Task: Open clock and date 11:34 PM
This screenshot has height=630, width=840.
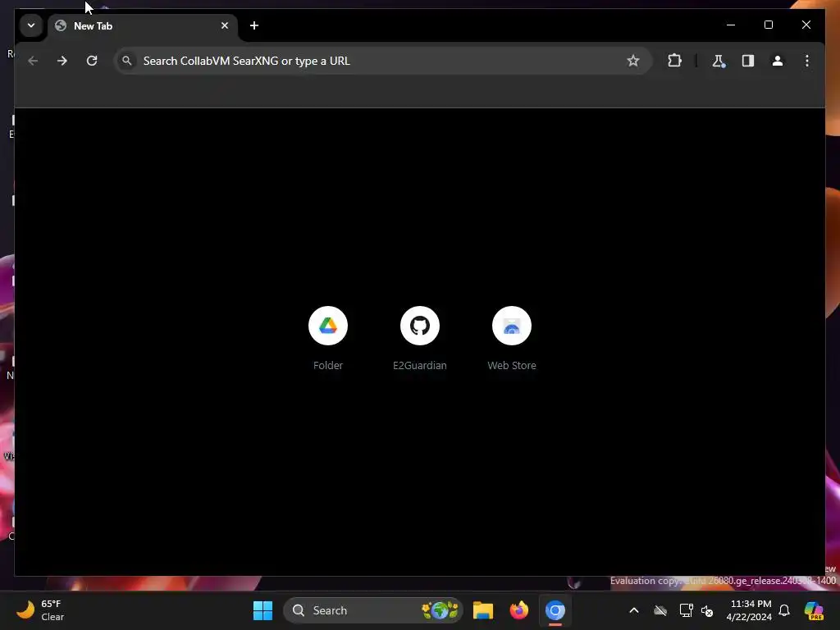Action: (x=749, y=610)
